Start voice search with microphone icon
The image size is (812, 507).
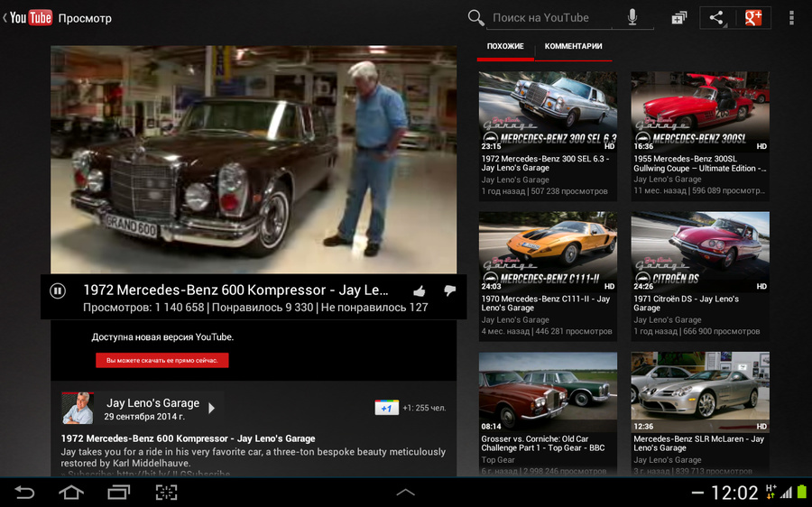click(632, 18)
